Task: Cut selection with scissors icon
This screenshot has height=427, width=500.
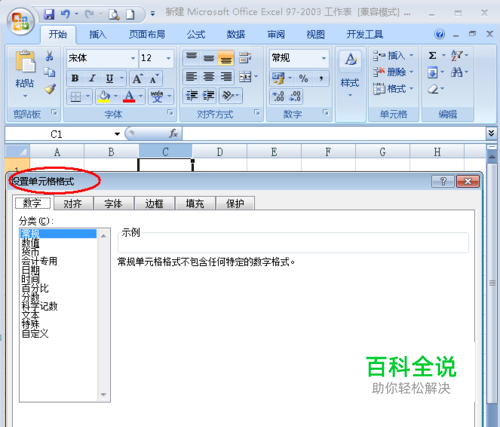Action: [x=50, y=56]
